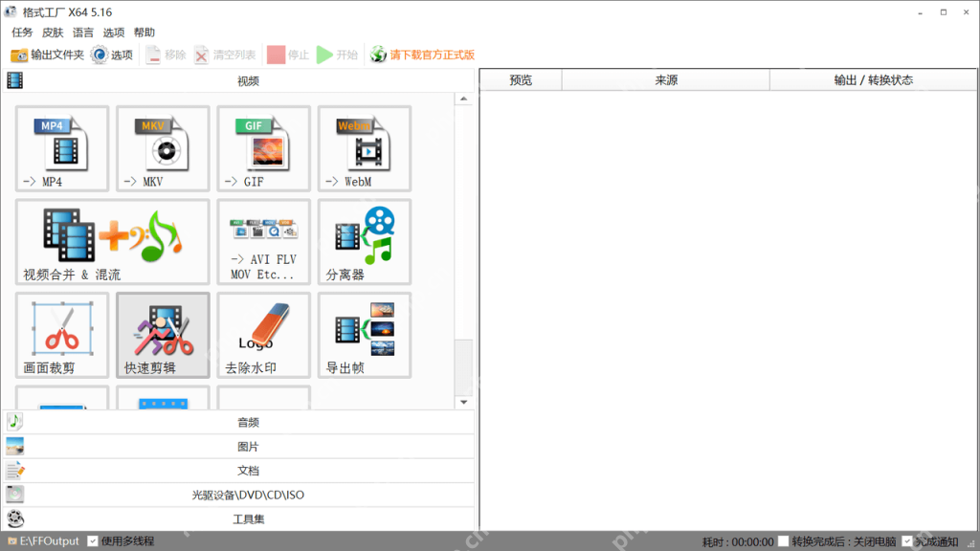The image size is (980, 551).
Task: Select the GIF conversion icon
Action: pos(263,148)
